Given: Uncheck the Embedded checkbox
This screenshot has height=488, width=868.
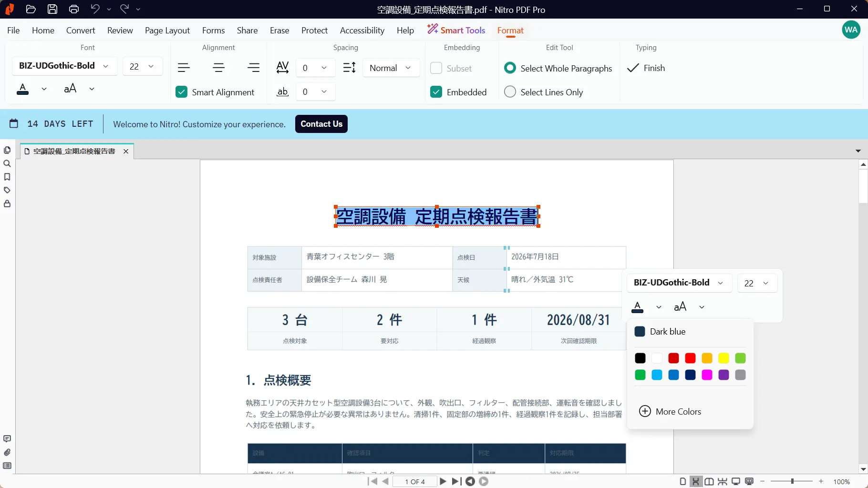Looking at the screenshot, I should click(436, 92).
